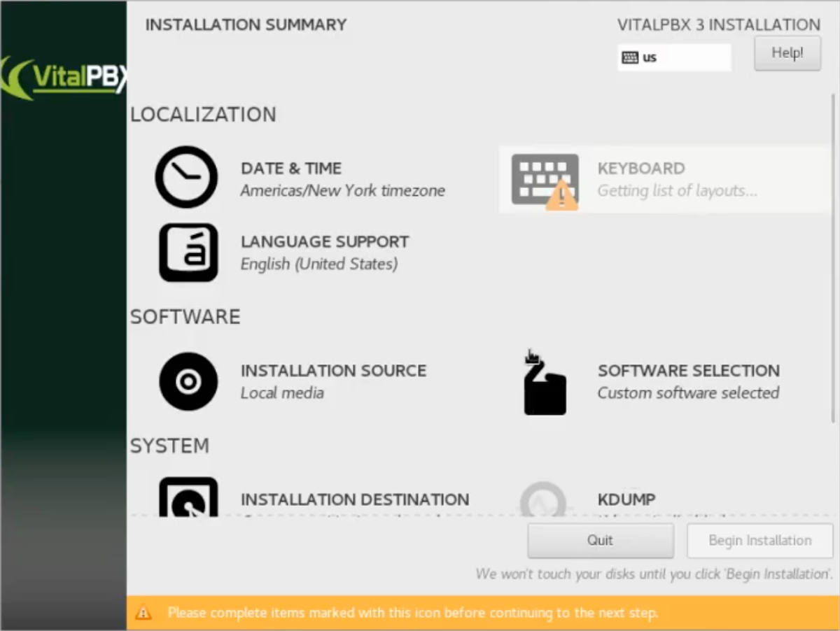
Task: Open the Keyboard layout icon
Action: (545, 180)
